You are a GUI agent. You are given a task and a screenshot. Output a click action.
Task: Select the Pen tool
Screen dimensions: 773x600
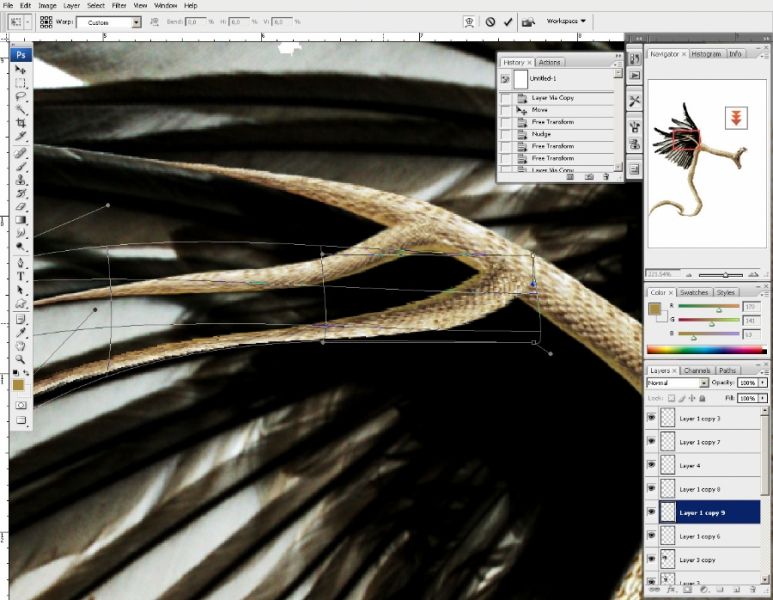click(x=20, y=263)
